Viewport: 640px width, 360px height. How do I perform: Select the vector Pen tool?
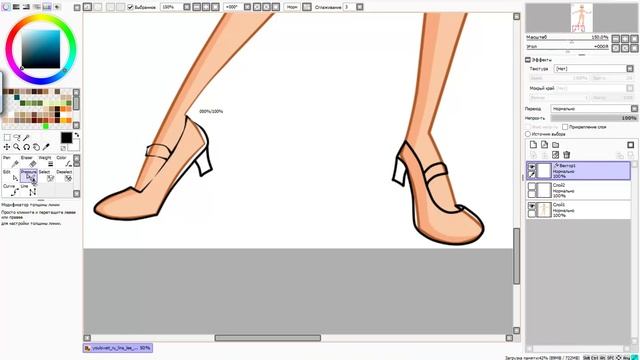(11, 161)
